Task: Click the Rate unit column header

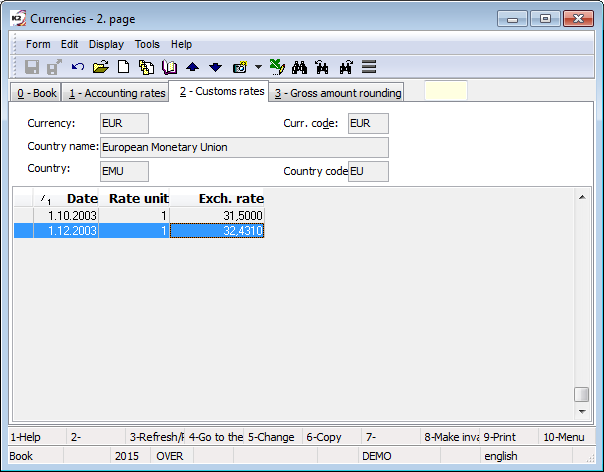Action: pyautogui.click(x=134, y=198)
